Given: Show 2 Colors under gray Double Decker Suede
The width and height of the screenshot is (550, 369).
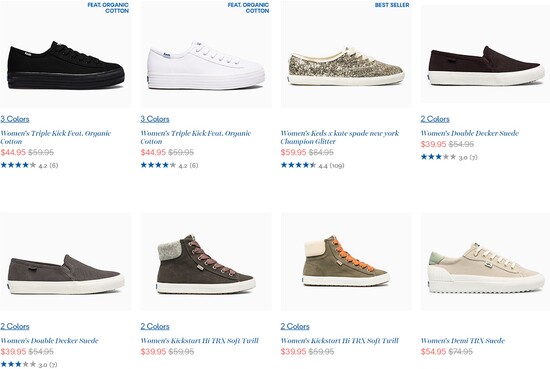Looking at the screenshot, I should 15,326.
